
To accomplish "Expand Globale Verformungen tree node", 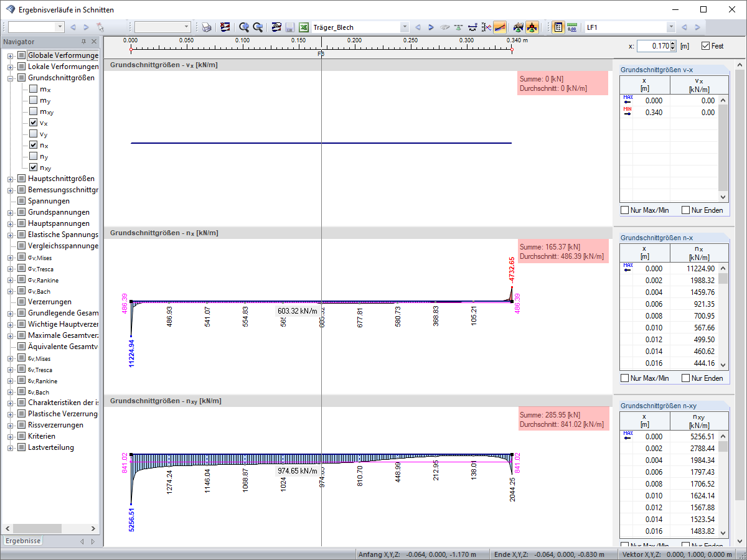I will pos(11,55).
